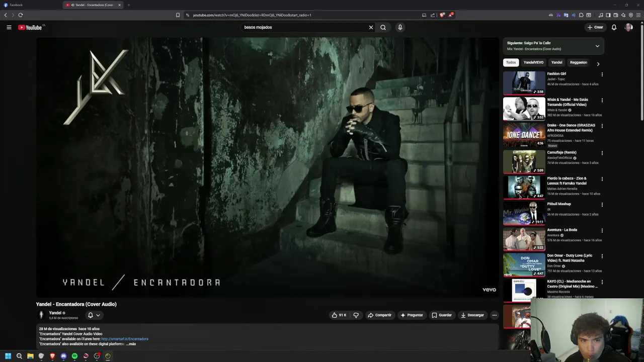
Task: Open a new browser tab
Action: pyautogui.click(x=128, y=5)
